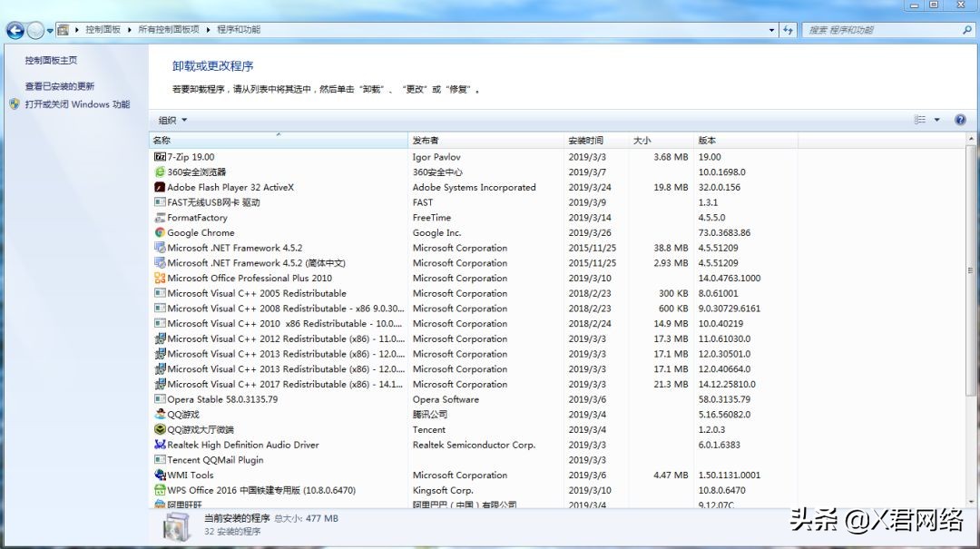Image resolution: width=980 pixels, height=549 pixels.
Task: Open 查看已安装的更新 link
Action: pyautogui.click(x=60, y=87)
